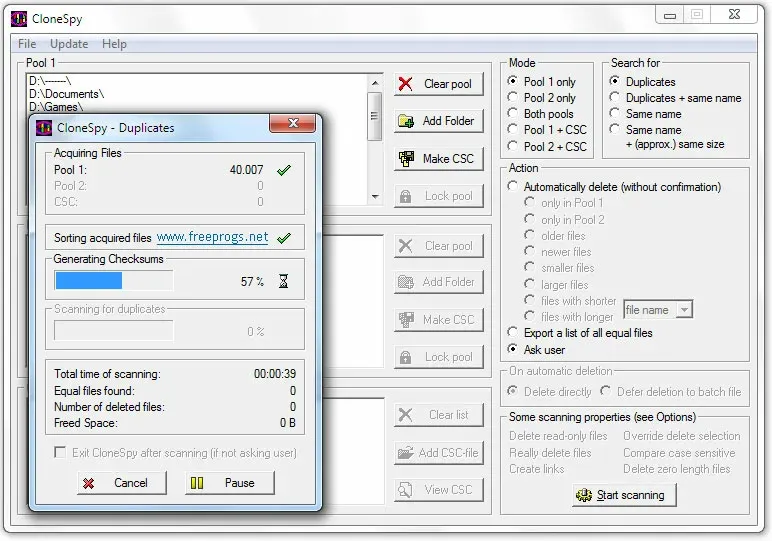Click the folder icon on Pool 2 Add Folder
772x541 pixels.
[406, 282]
